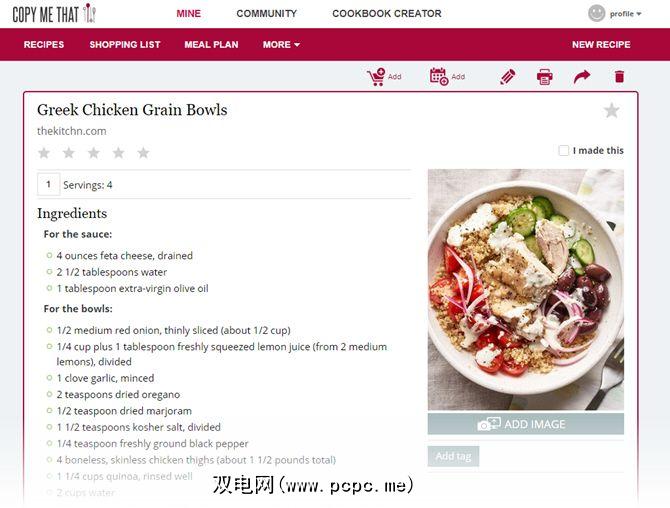Edit recipe with the pencil icon
The width and height of the screenshot is (670, 508).
508,77
